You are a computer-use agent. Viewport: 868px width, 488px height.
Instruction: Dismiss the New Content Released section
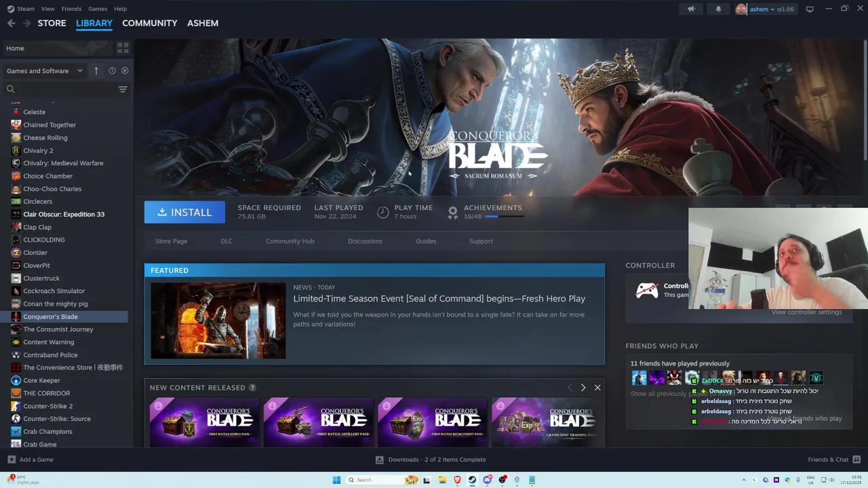pyautogui.click(x=597, y=388)
